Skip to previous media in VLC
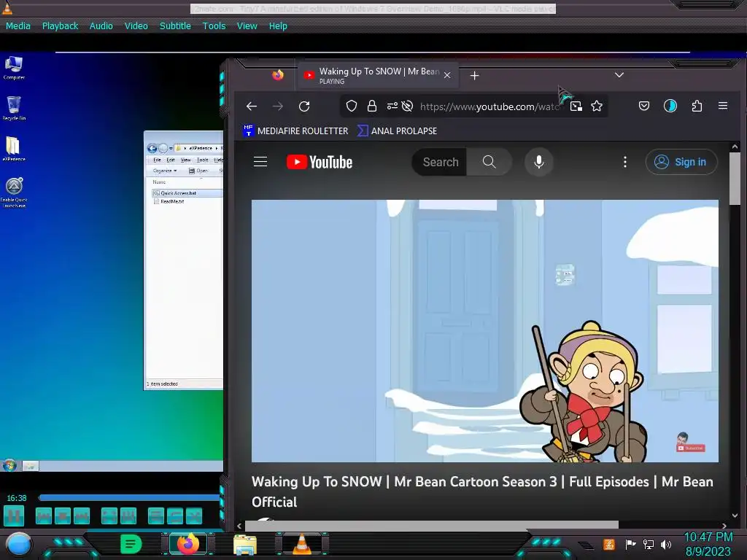Image resolution: width=747 pixels, height=560 pixels. pos(43,516)
